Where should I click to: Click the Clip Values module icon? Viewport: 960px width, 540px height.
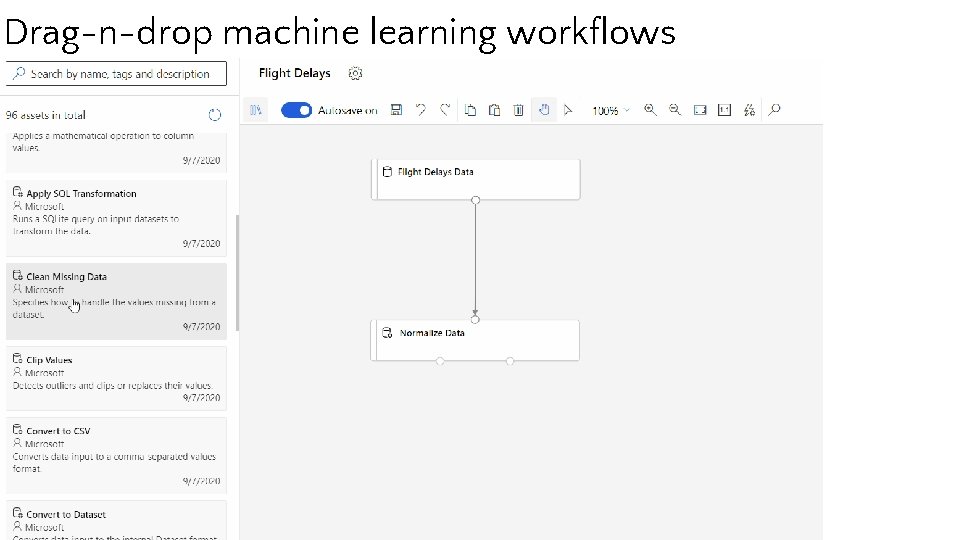(x=18, y=359)
